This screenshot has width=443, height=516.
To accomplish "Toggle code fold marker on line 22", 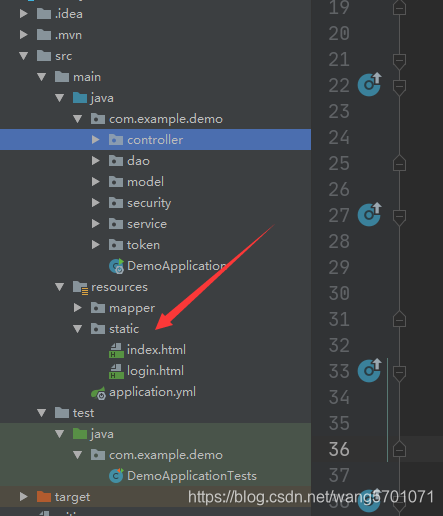I will (x=399, y=87).
